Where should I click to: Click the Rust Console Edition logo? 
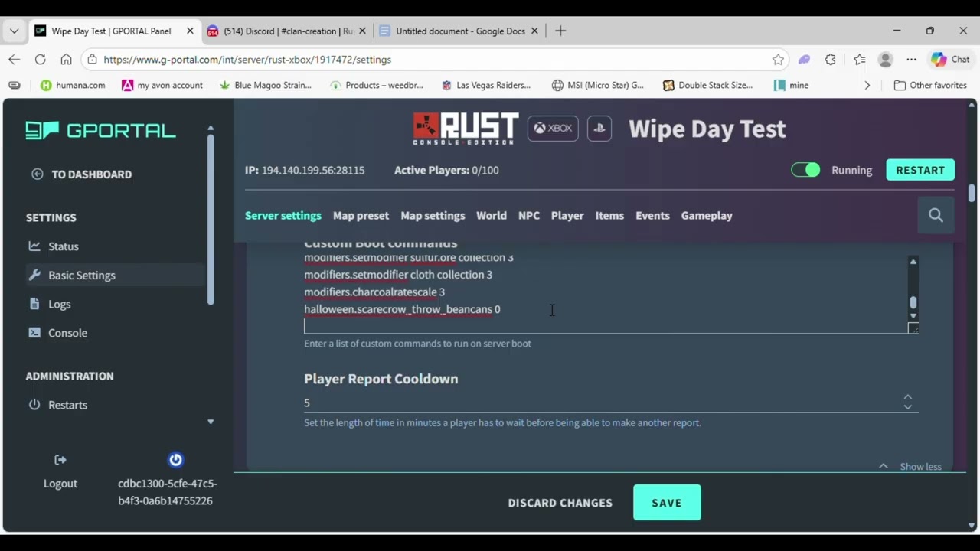point(465,129)
